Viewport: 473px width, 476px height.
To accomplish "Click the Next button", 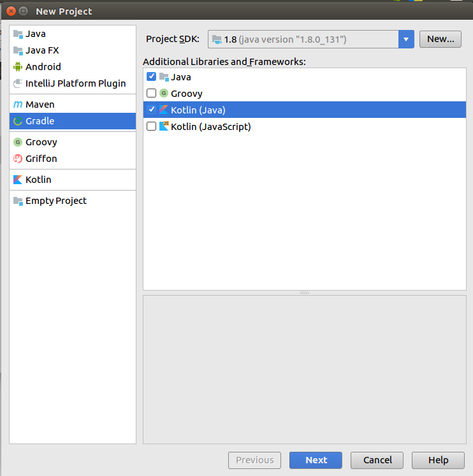I will [x=316, y=460].
